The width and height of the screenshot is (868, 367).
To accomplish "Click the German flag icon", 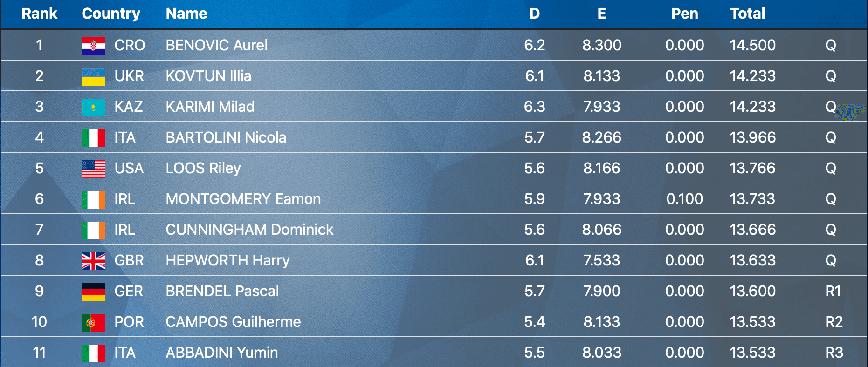I will (x=93, y=292).
